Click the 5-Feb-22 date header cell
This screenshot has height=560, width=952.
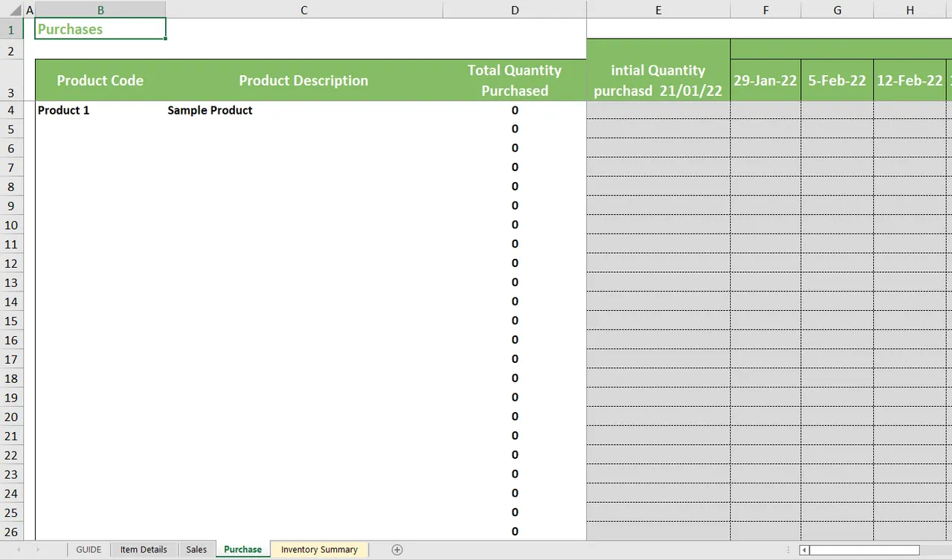[837, 80]
